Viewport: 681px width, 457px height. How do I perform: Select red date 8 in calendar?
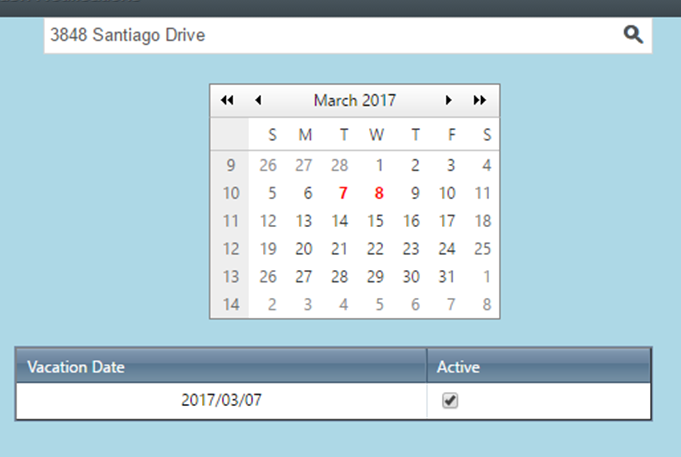379,193
